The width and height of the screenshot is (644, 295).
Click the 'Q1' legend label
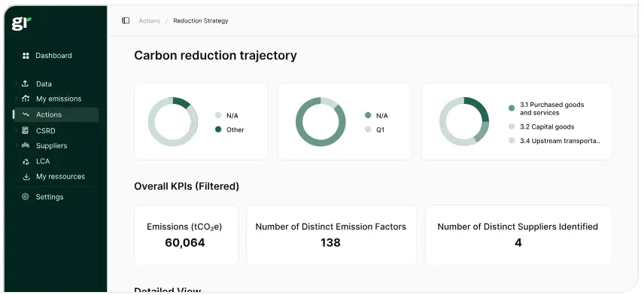point(381,129)
